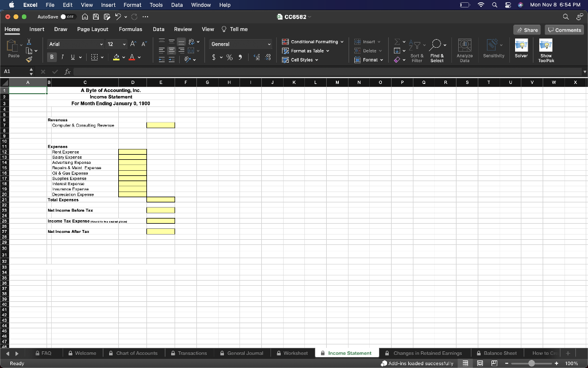Screen dimensions: 588x368
Task: Toggle Bottom Align
Action: coord(181,41)
